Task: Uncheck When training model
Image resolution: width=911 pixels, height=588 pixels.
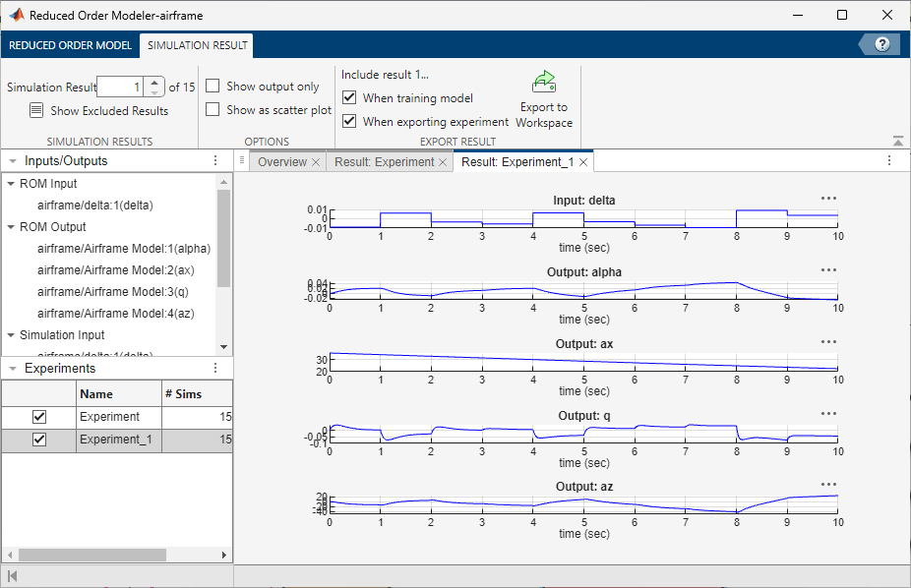Action: [x=349, y=96]
